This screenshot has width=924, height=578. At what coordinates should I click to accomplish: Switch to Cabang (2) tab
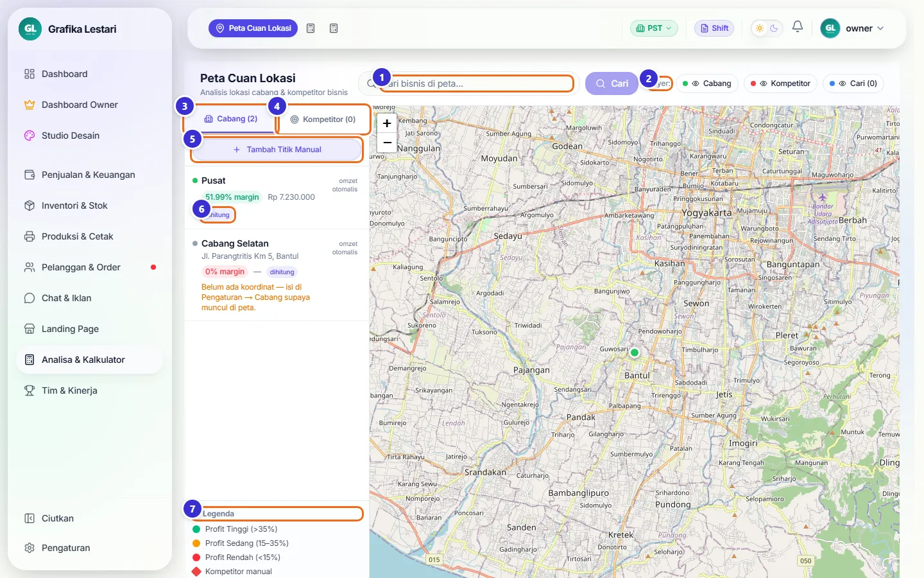tap(231, 119)
